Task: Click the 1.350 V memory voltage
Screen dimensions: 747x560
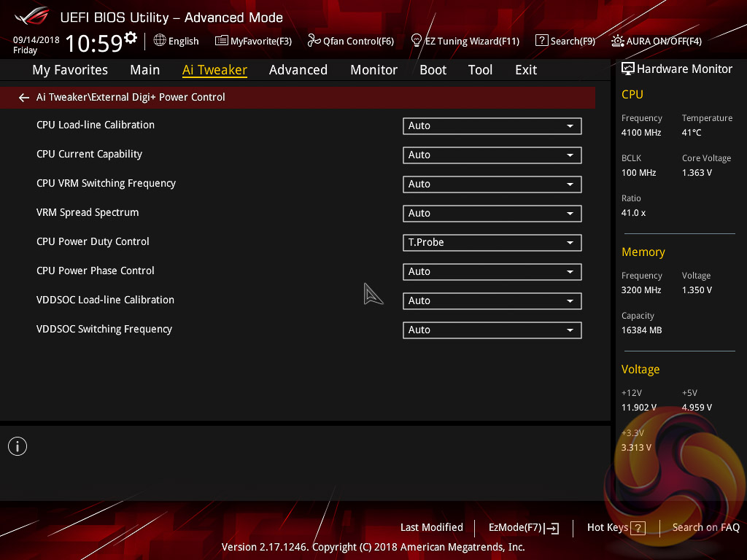Action: point(697,290)
